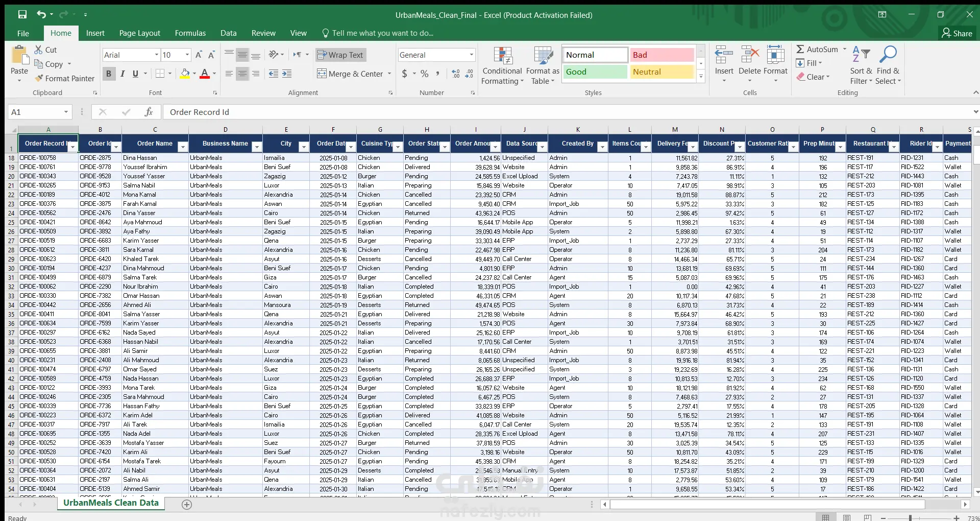This screenshot has height=521, width=980.
Task: Click the AutoSum button
Action: [817, 49]
